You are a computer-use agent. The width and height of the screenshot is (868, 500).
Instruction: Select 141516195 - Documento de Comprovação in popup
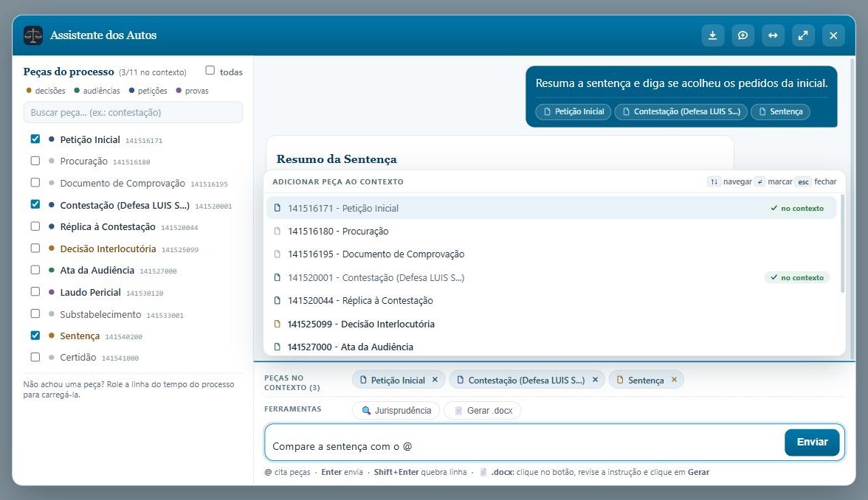coord(551,254)
